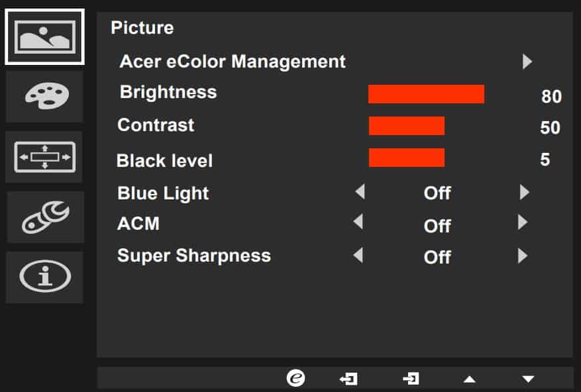Click the left arrow for Blue Light
Viewport: 581px width, 392px height.
pyautogui.click(x=359, y=193)
